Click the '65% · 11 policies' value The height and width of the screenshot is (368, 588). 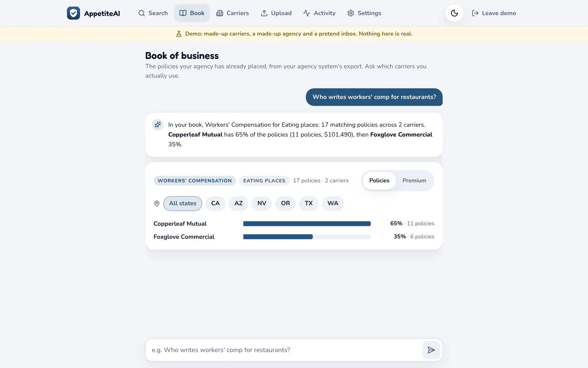tap(412, 224)
